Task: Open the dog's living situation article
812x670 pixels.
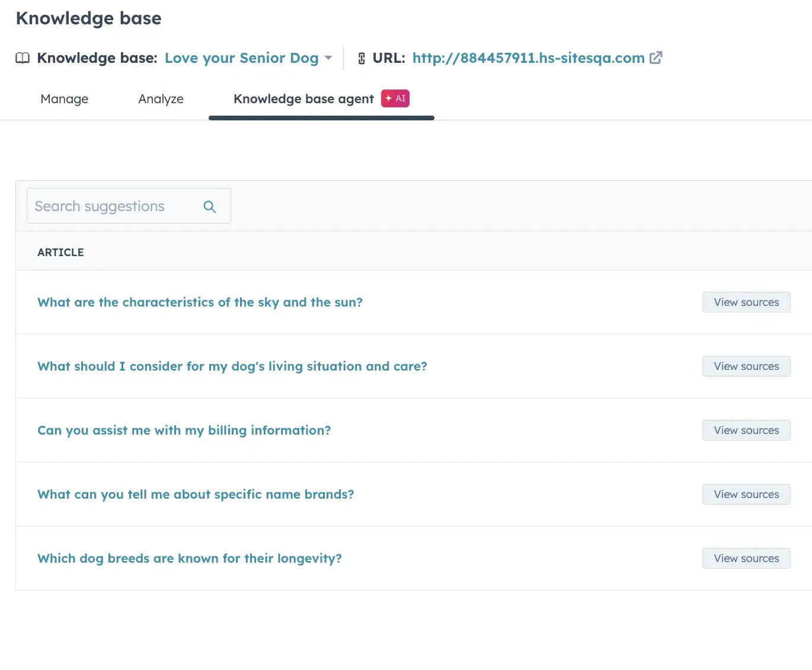Action: (232, 366)
